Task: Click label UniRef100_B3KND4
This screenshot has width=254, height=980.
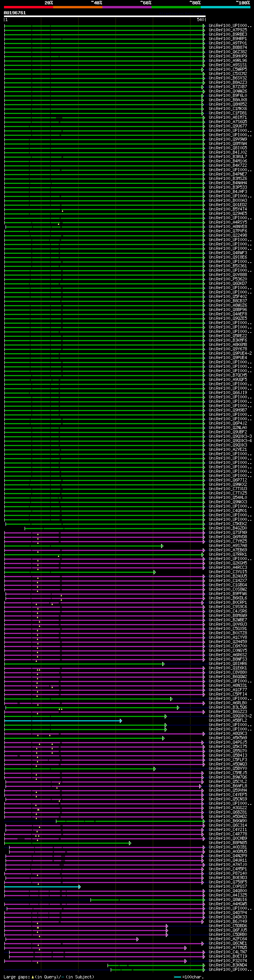Action: click(x=228, y=965)
